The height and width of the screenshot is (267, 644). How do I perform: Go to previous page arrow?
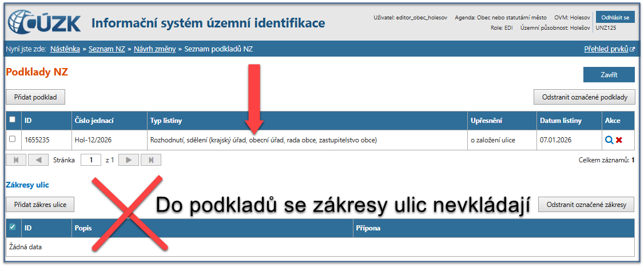pyautogui.click(x=38, y=160)
